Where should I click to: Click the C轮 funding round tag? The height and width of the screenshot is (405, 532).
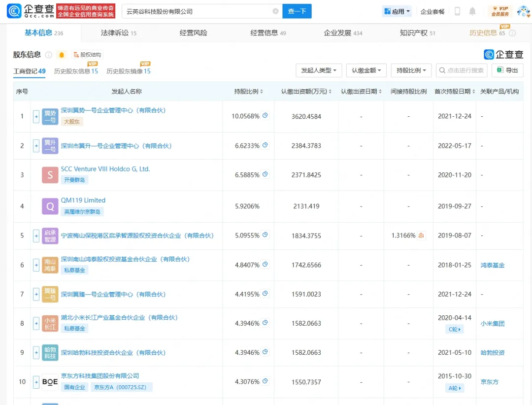pyautogui.click(x=454, y=329)
